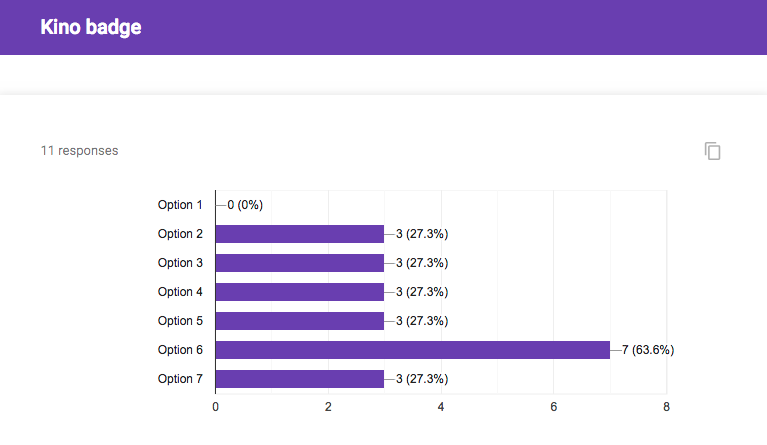This screenshot has height=445, width=767.
Task: Click the 7 (63.6%) value label
Action: point(648,350)
